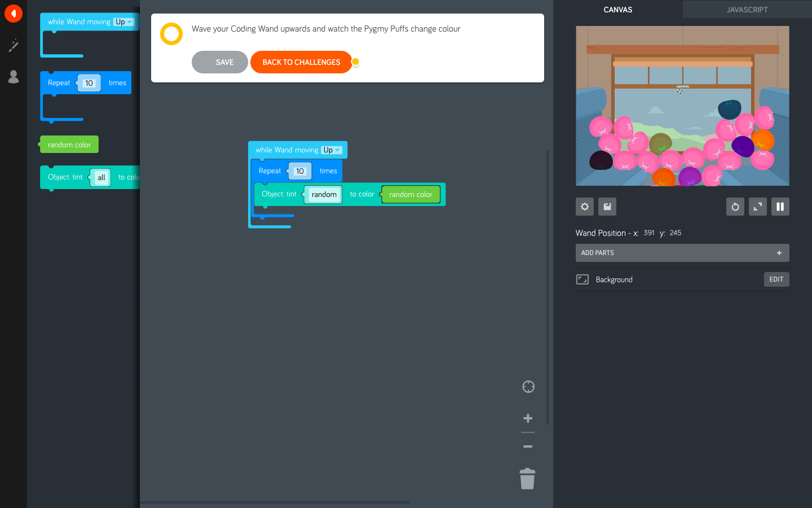
Task: Click the orange back arrow icon
Action: coord(14,14)
